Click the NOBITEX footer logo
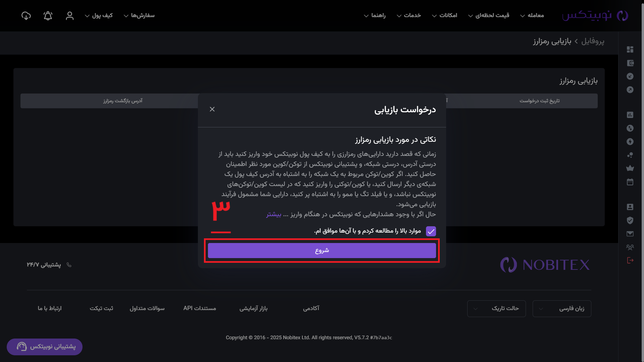The height and width of the screenshot is (362, 644). point(545,265)
